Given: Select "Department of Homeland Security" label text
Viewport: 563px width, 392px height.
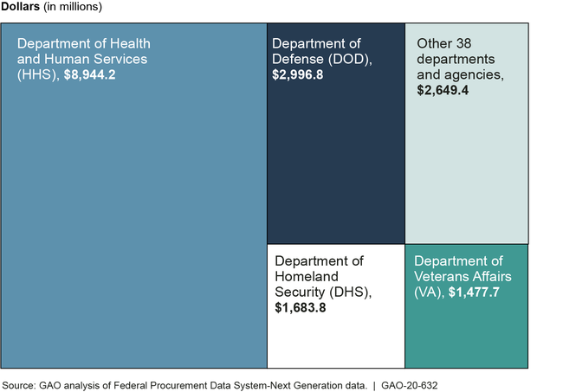Looking at the screenshot, I should (319, 277).
